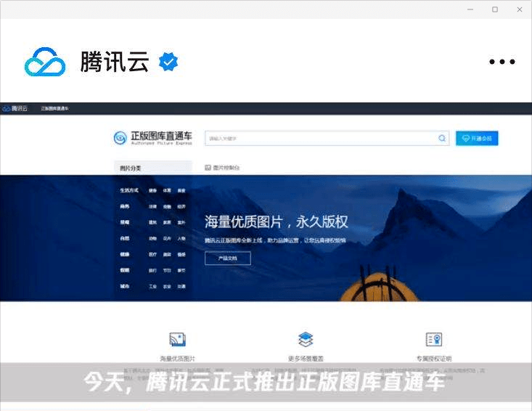Click the 专属授权证明 feature label
532x411 pixels.
[434, 359]
